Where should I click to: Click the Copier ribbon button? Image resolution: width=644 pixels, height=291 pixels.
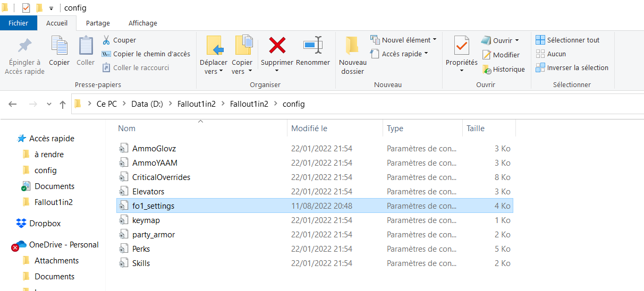(59, 51)
